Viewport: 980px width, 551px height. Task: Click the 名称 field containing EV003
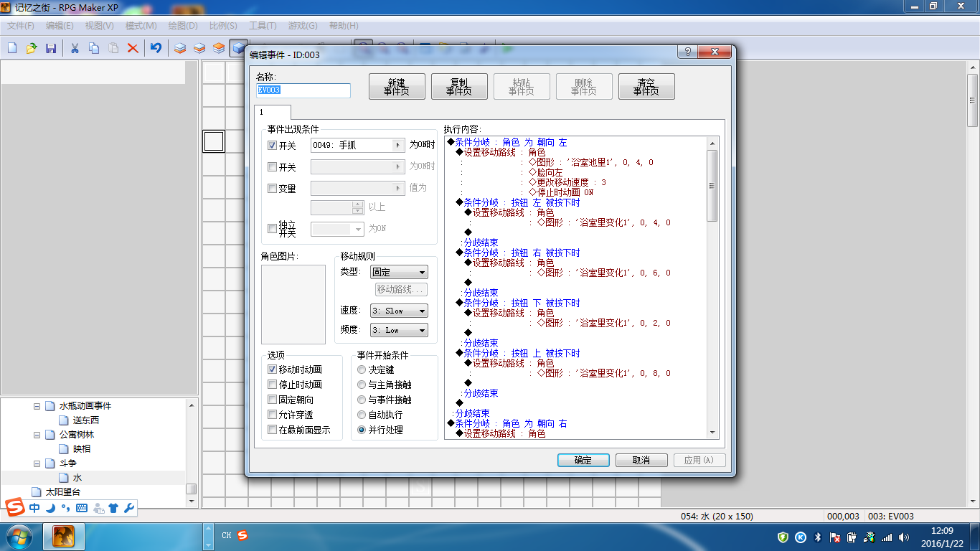[303, 90]
